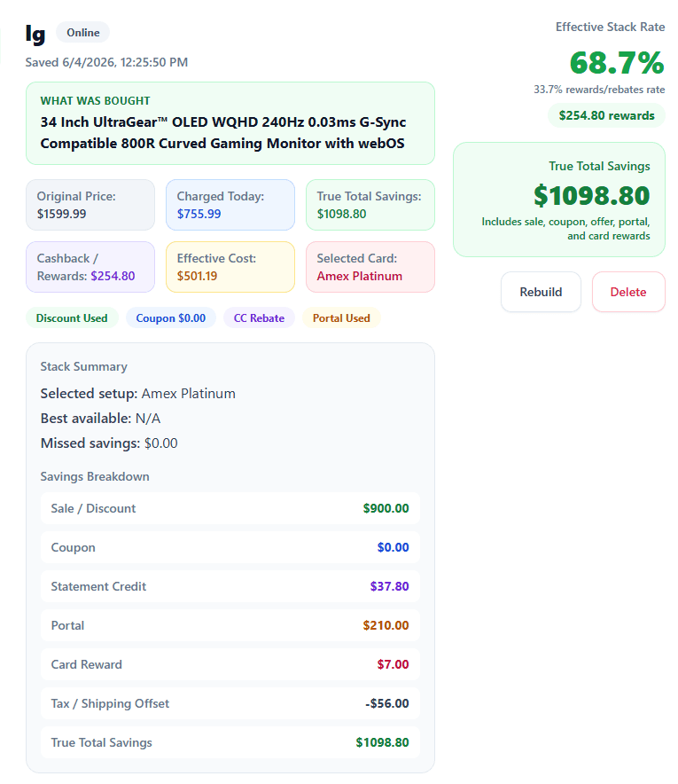The image size is (678, 784).
Task: Click the Stack Summary heading
Action: coord(84,366)
